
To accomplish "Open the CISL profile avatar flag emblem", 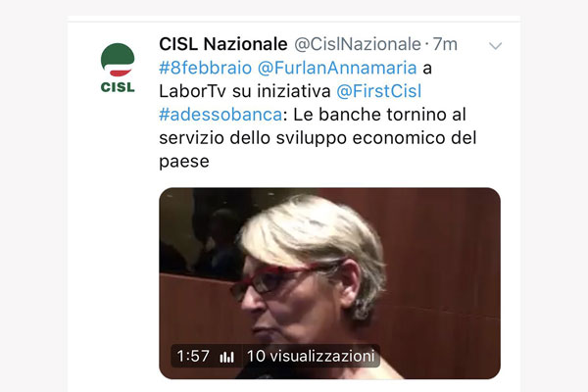I will pos(118,60).
